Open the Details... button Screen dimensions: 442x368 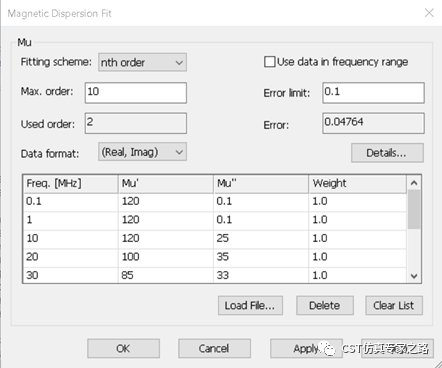click(387, 153)
